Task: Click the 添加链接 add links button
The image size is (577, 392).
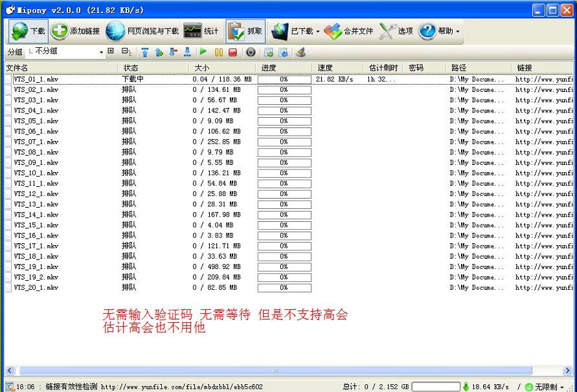Action: [76, 31]
